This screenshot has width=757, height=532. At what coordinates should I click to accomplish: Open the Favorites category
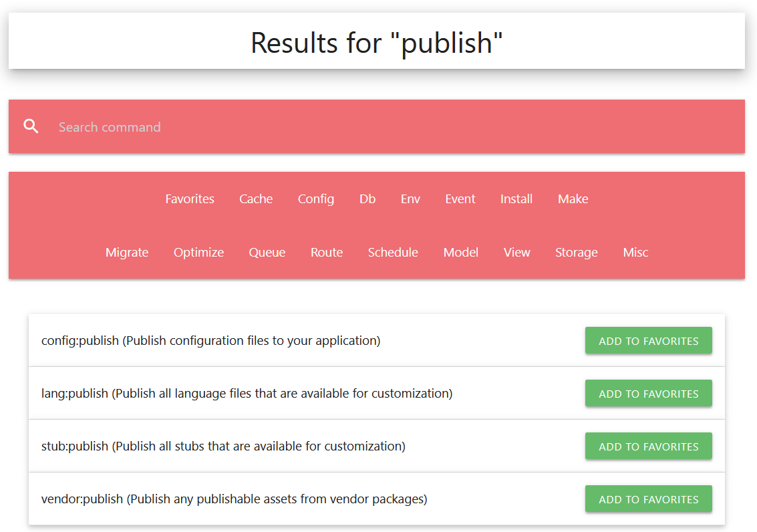coord(190,199)
